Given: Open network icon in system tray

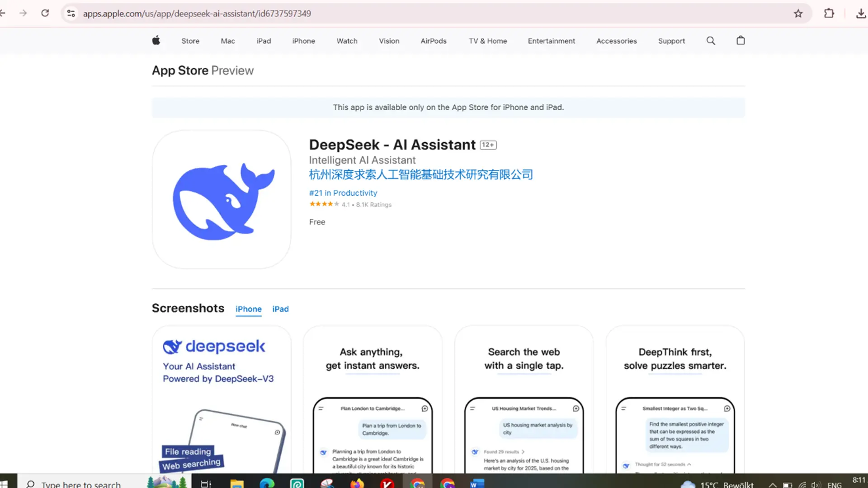Looking at the screenshot, I should pos(802,485).
